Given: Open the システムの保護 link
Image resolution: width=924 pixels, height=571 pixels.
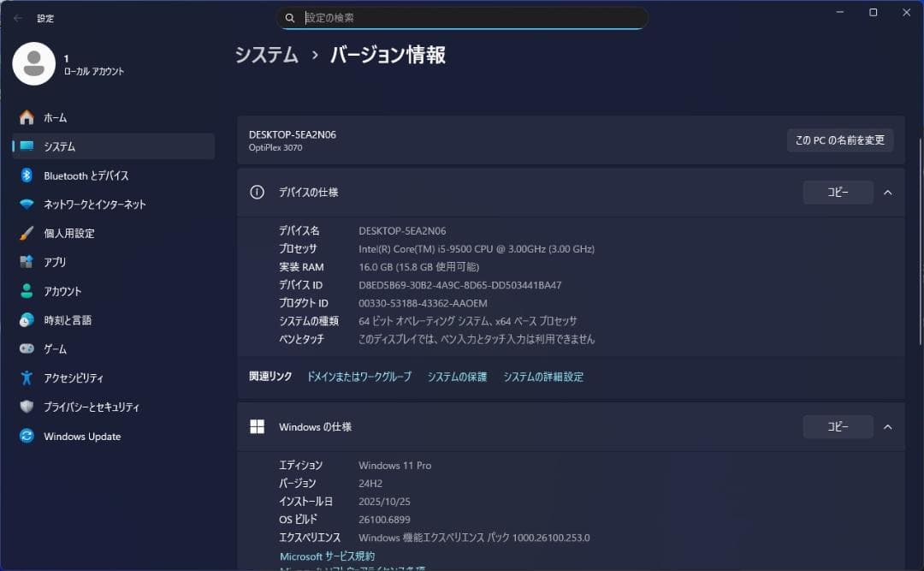Looking at the screenshot, I should pos(456,376).
